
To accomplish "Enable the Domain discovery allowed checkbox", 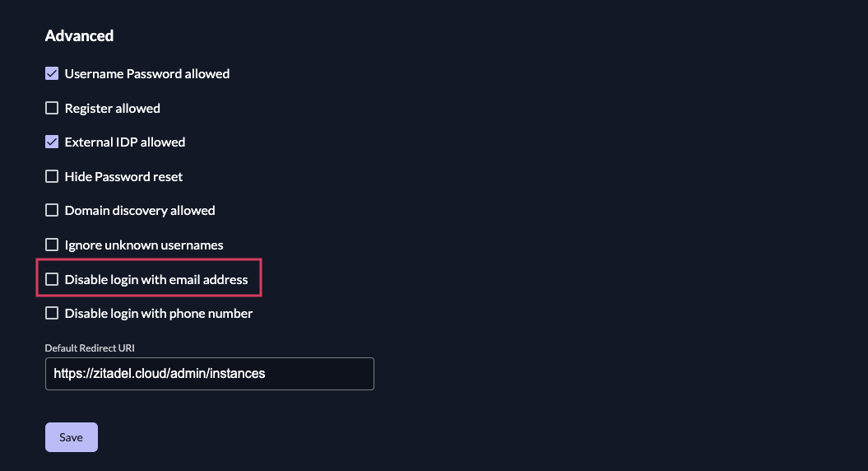I will pyautogui.click(x=52, y=210).
